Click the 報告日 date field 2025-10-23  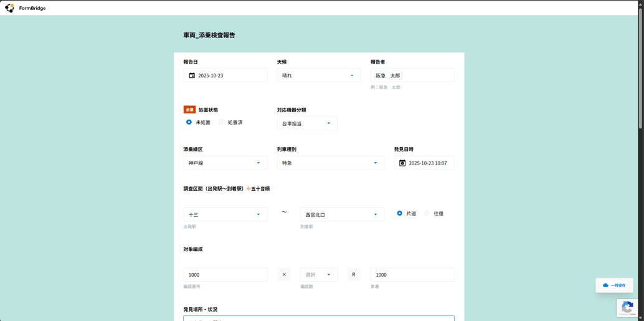pos(225,75)
